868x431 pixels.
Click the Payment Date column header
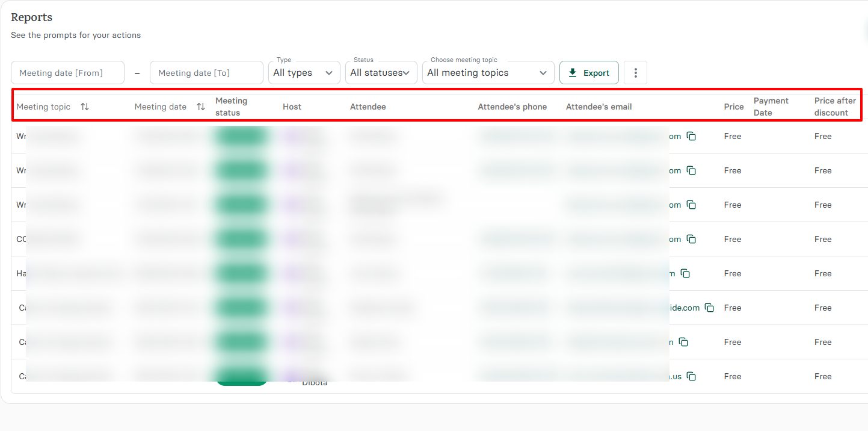pyautogui.click(x=771, y=106)
